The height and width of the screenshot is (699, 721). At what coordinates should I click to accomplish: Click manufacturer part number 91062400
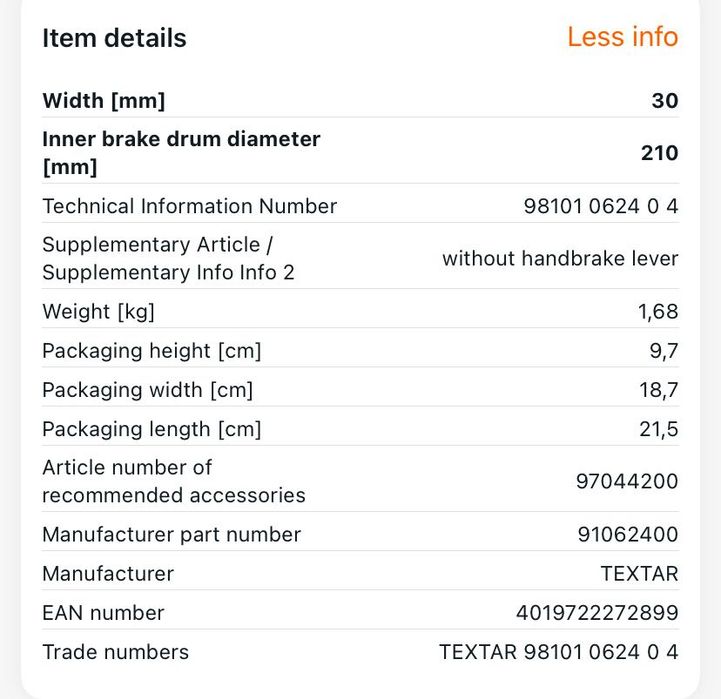628,534
